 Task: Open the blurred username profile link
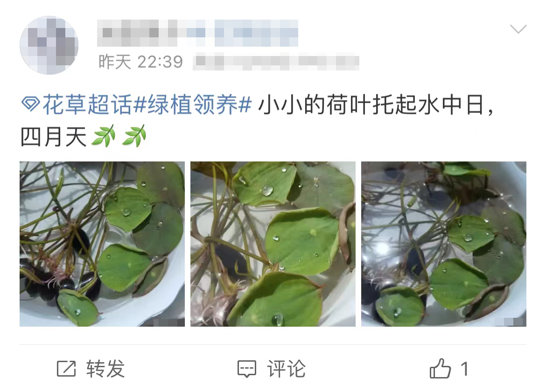coord(197,33)
